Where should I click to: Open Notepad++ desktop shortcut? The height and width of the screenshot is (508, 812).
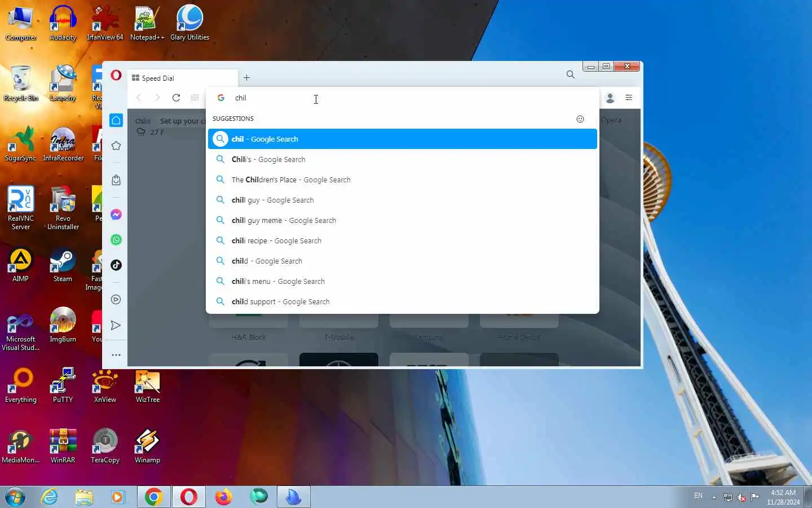[x=147, y=23]
